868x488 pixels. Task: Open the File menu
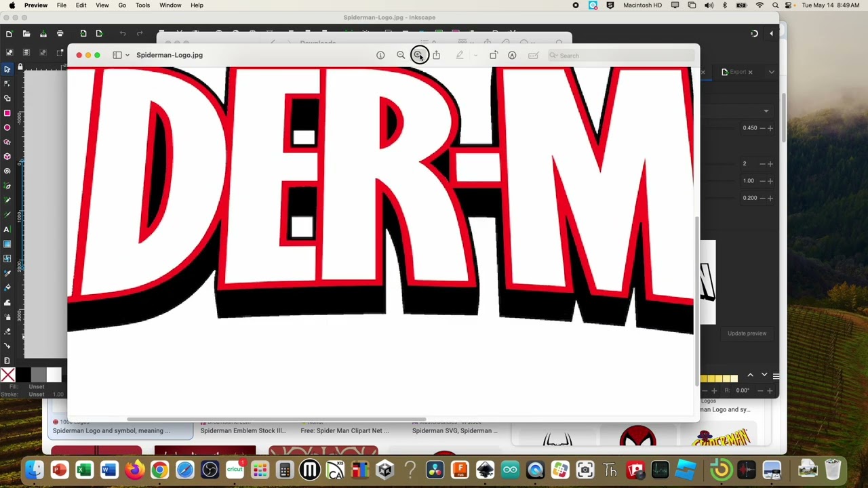pyautogui.click(x=62, y=5)
